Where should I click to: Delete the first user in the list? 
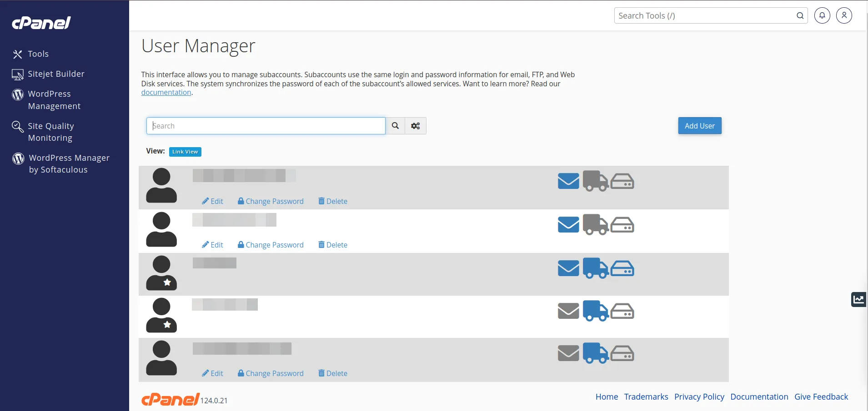333,201
